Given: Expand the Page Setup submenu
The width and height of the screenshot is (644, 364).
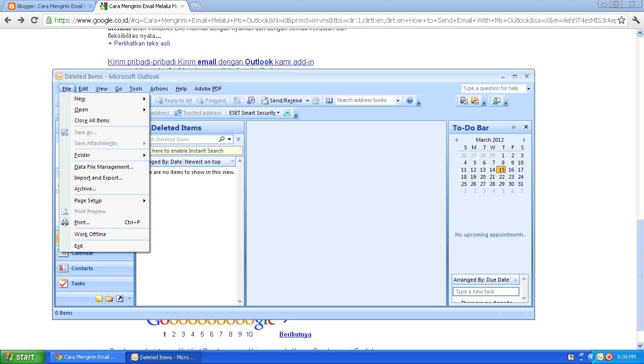Looking at the screenshot, I should pyautogui.click(x=104, y=200).
